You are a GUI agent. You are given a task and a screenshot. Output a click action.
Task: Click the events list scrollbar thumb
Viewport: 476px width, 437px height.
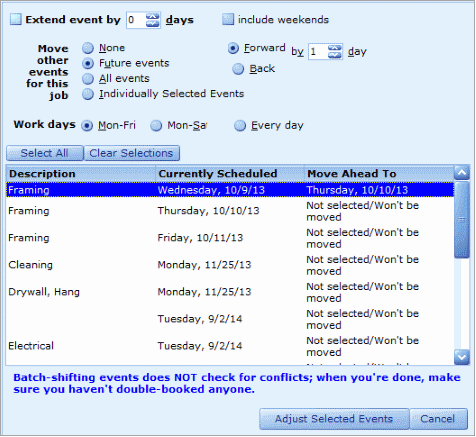coord(462,219)
